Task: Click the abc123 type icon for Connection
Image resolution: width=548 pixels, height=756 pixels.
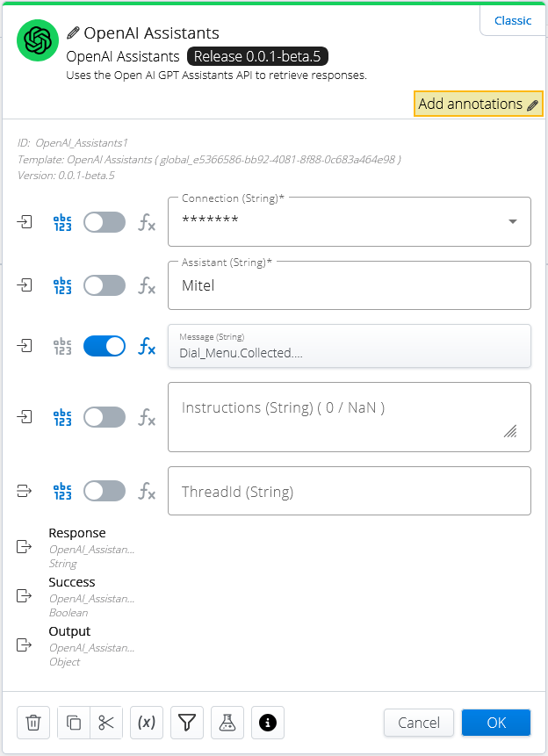Action: [x=62, y=222]
